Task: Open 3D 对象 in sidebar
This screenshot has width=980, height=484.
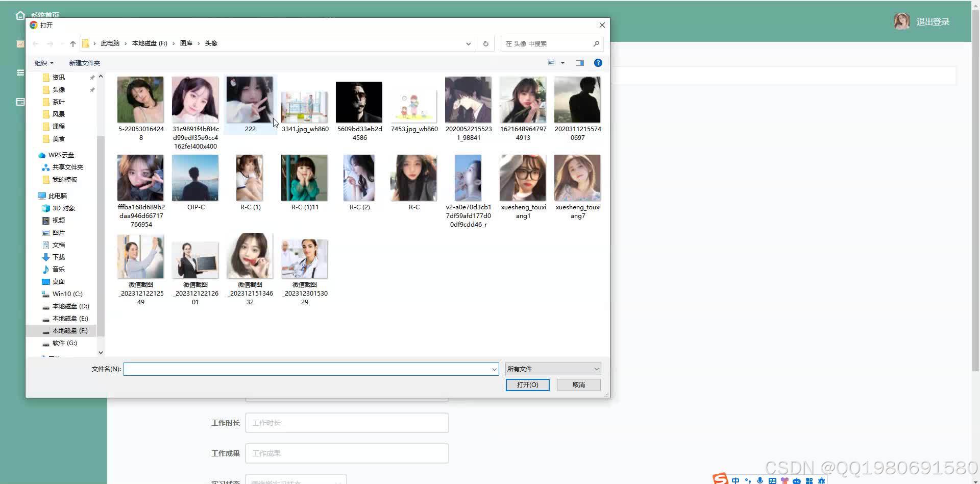Action: [x=63, y=208]
